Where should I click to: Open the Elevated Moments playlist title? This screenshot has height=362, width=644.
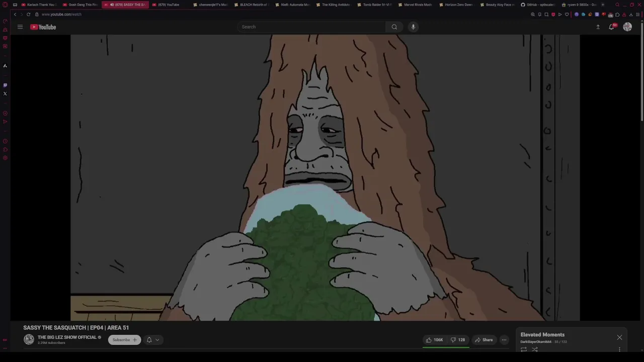click(542, 334)
